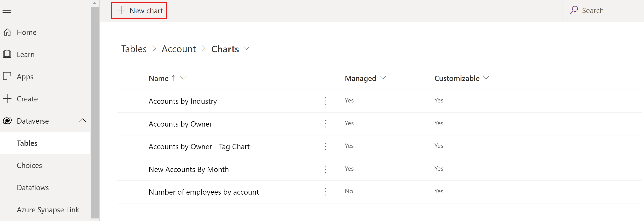Collapse the Dataverse section

(x=83, y=121)
